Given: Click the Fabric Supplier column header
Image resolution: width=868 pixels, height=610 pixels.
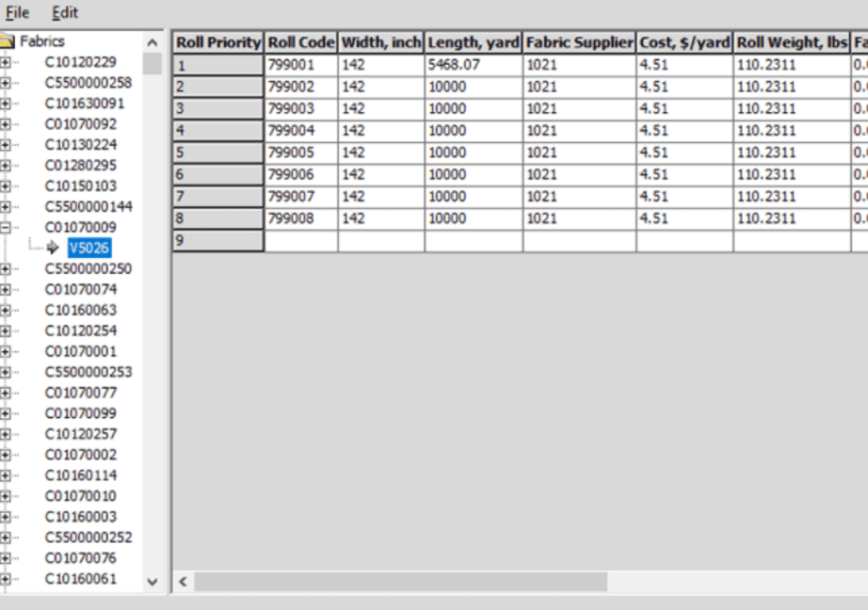Looking at the screenshot, I should point(579,42).
